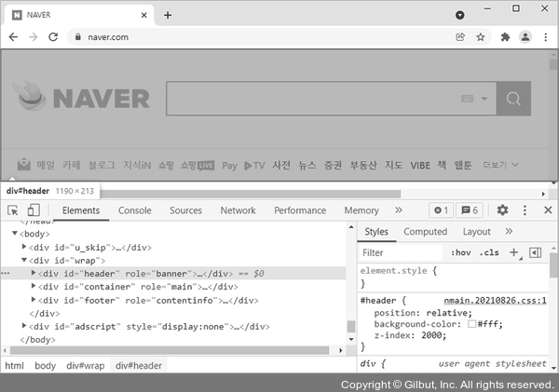Expand the div id="adscript" node

click(24, 326)
